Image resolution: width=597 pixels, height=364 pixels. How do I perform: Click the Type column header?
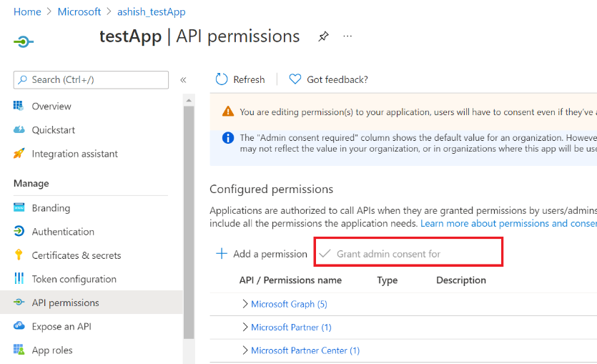click(x=388, y=280)
